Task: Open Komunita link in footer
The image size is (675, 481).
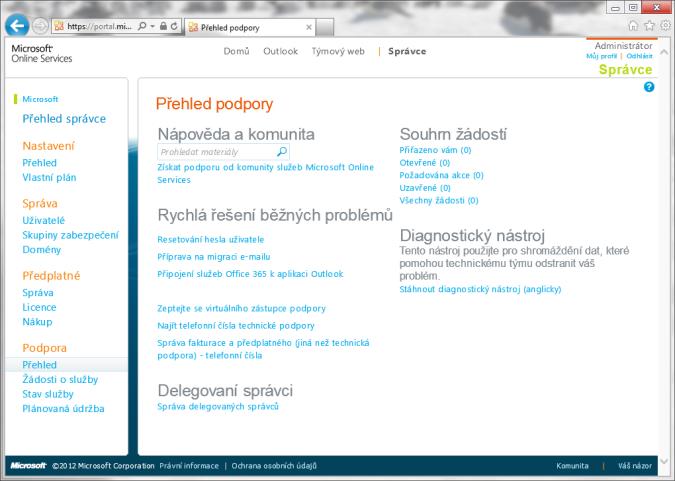Action: click(572, 466)
